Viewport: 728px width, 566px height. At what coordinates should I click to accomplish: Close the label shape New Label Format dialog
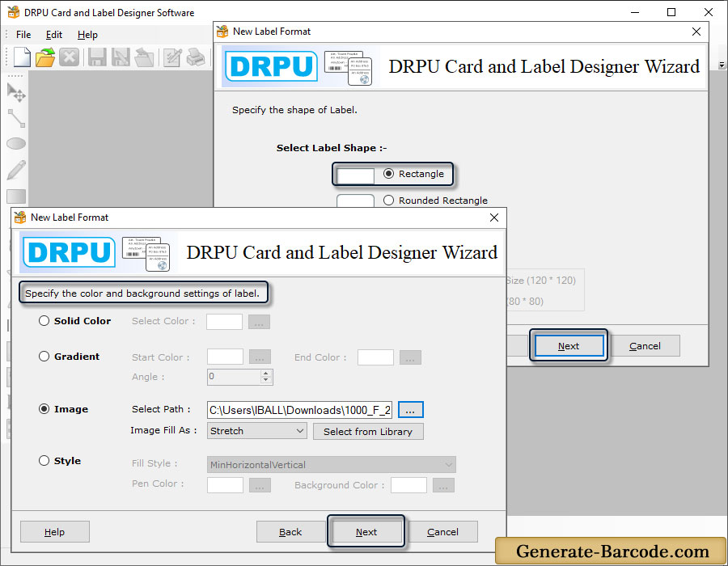coord(696,32)
